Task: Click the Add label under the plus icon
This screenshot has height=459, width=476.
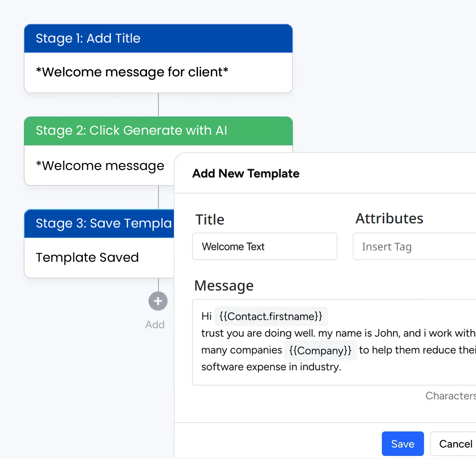Action: pyautogui.click(x=155, y=325)
